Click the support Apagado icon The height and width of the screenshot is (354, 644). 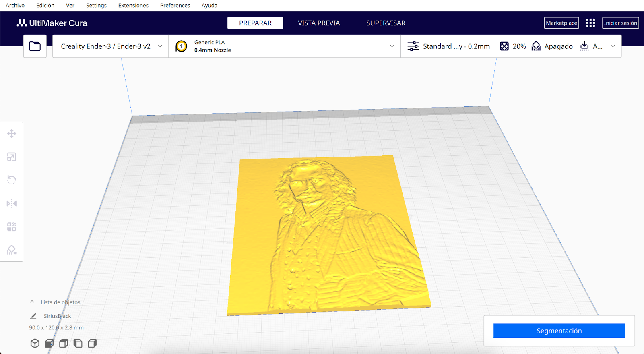click(x=536, y=46)
